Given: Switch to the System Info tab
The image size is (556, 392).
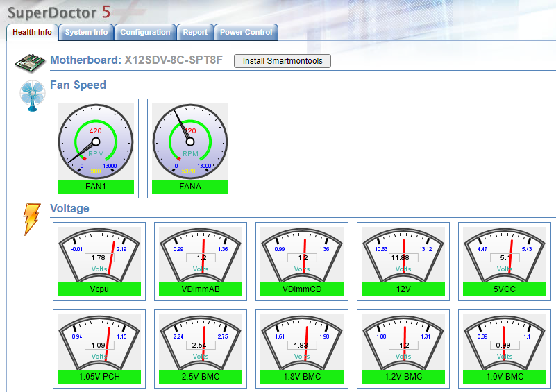Looking at the screenshot, I should (x=86, y=32).
